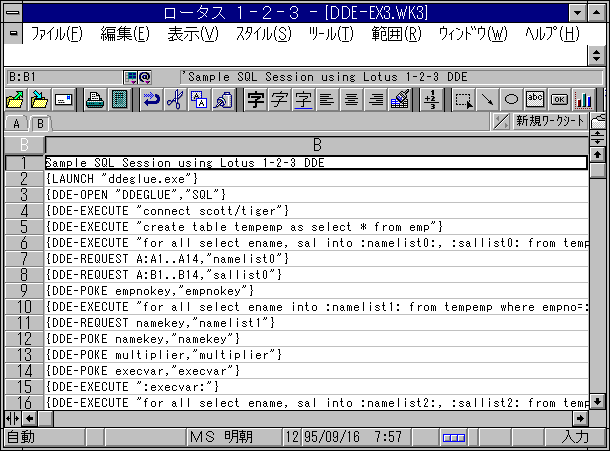
Task: Click the send mail envelope icon
Action: click(64, 100)
